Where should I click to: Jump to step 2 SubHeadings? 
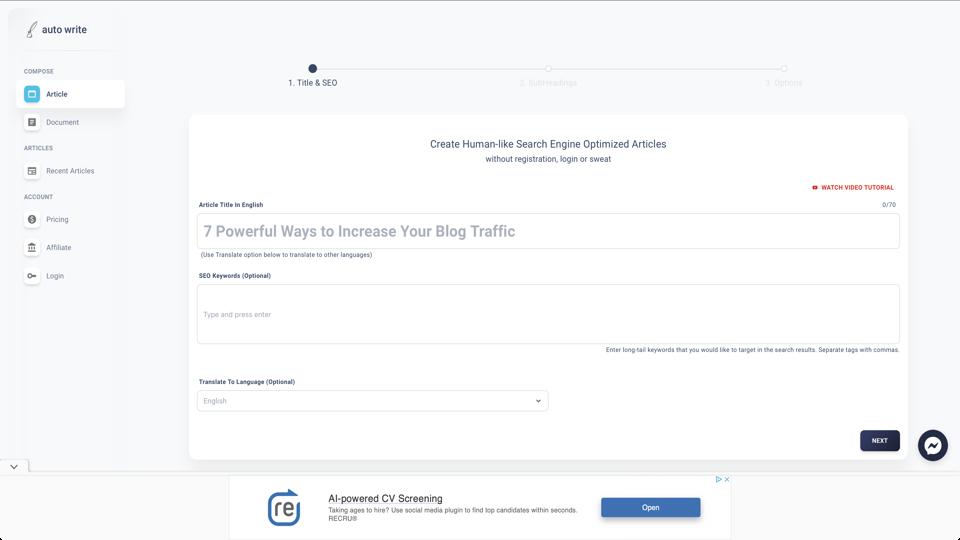point(548,69)
